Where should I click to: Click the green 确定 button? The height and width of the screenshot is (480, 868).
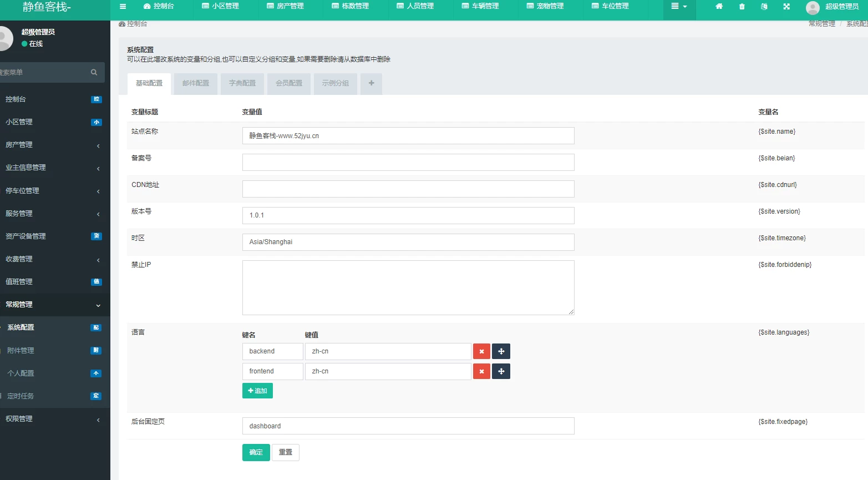(x=256, y=452)
